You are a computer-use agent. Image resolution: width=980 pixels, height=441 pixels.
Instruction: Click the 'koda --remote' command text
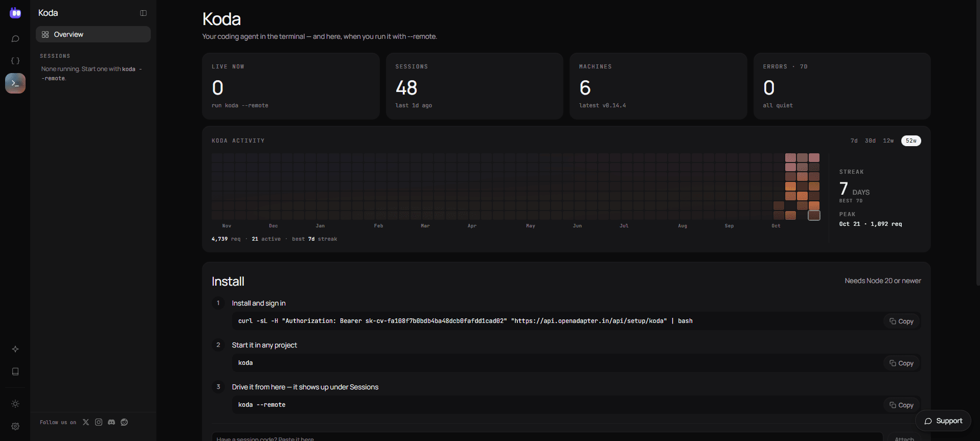coord(262,405)
